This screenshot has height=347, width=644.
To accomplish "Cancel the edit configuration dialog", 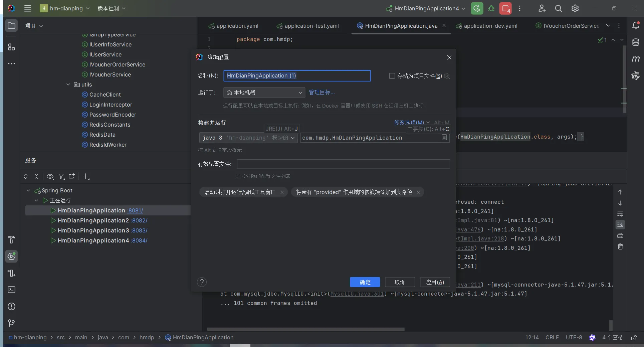I will coord(400,282).
